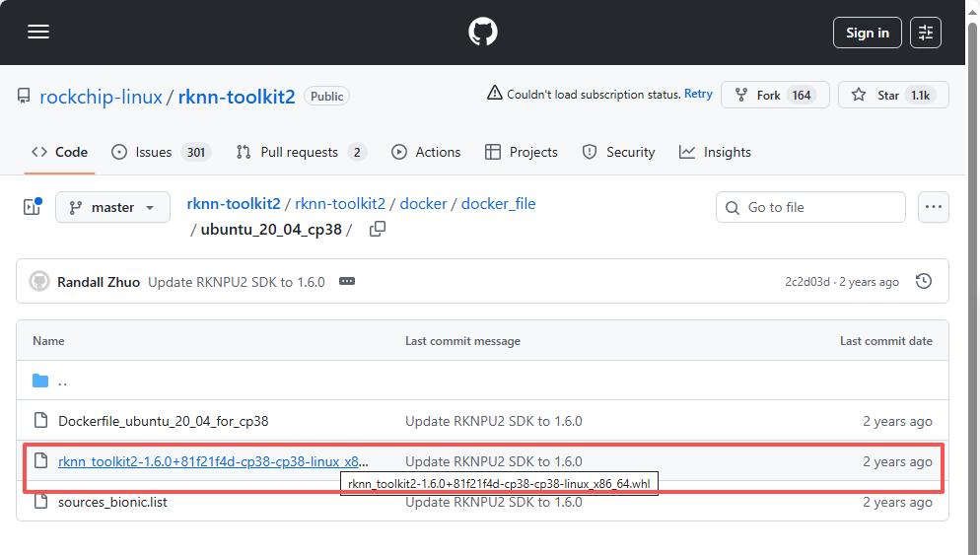
Task: Expand the commit message ellipsis button
Action: pyautogui.click(x=347, y=281)
